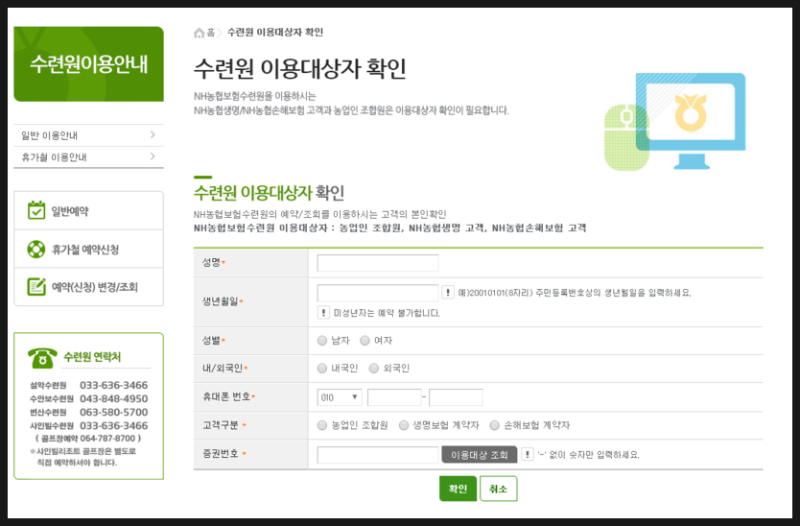Click the green 확인 button
The image size is (800, 526).
[458, 489]
